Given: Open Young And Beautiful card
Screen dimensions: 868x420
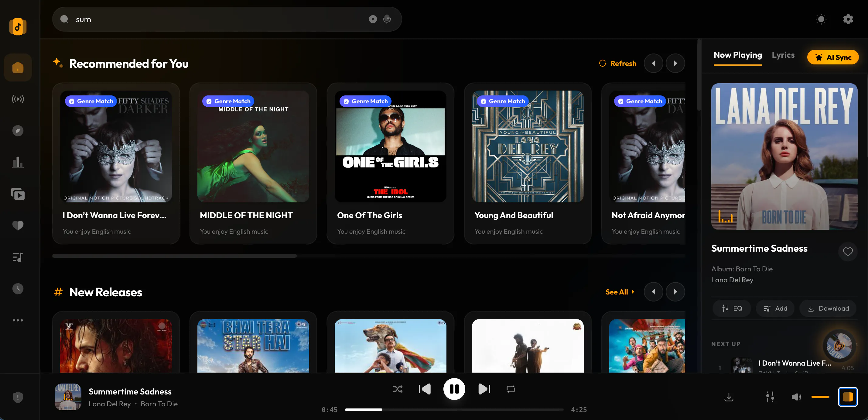Looking at the screenshot, I should [527, 163].
